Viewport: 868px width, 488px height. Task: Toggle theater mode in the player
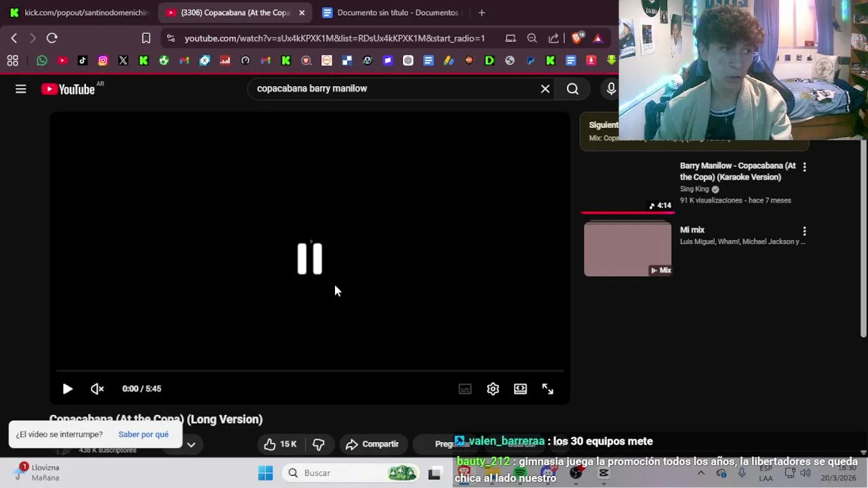(x=520, y=388)
